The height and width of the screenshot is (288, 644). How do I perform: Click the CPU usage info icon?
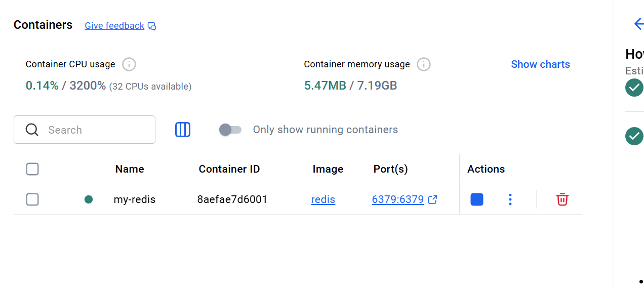click(x=129, y=64)
